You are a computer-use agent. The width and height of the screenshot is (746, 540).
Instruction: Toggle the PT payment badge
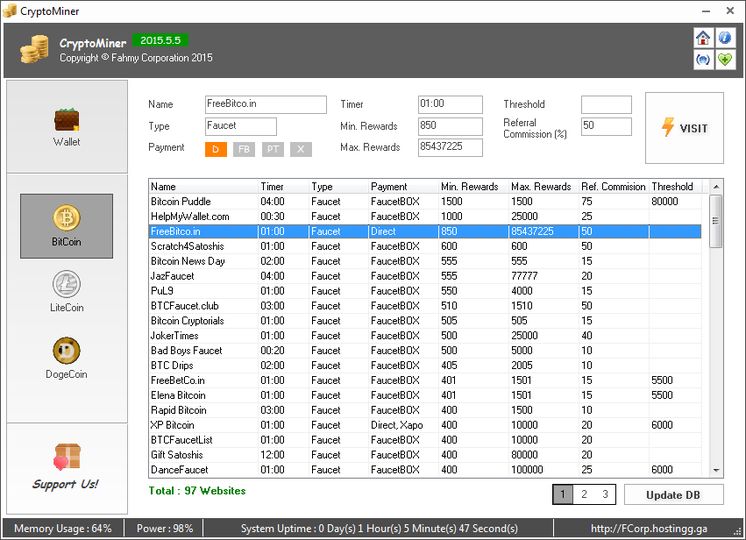click(x=273, y=149)
